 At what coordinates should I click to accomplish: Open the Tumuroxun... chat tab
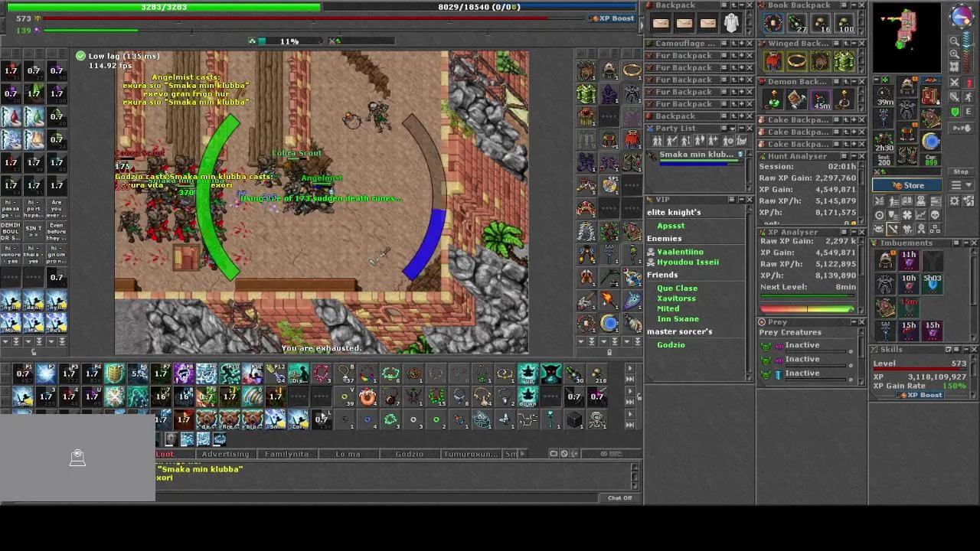[x=470, y=454]
